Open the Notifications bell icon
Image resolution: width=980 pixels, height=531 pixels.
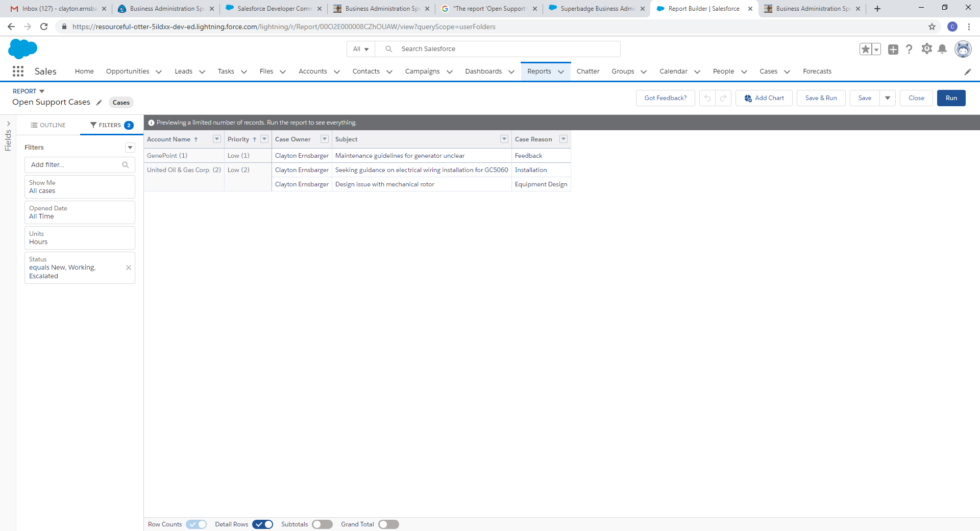pyautogui.click(x=942, y=49)
